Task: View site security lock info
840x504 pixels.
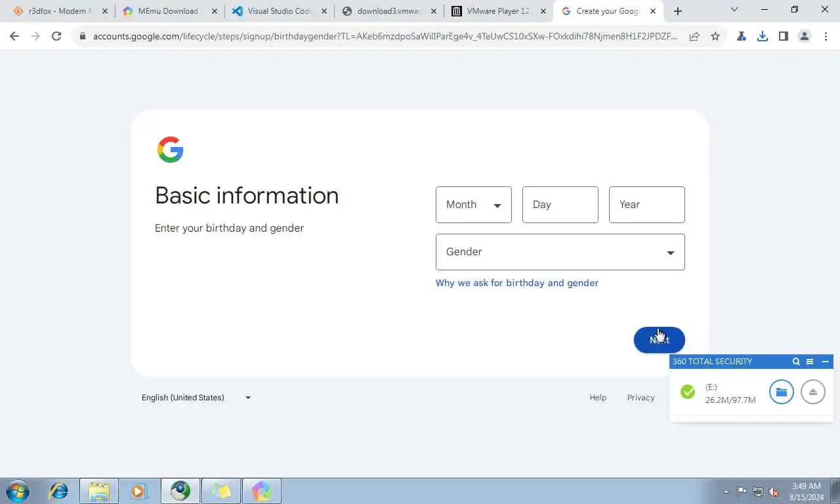Action: [83, 37]
